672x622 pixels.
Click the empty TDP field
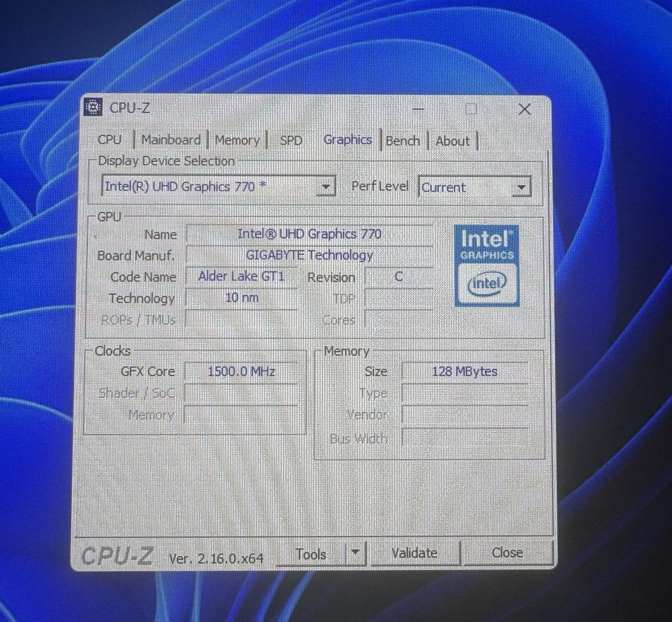(x=399, y=298)
